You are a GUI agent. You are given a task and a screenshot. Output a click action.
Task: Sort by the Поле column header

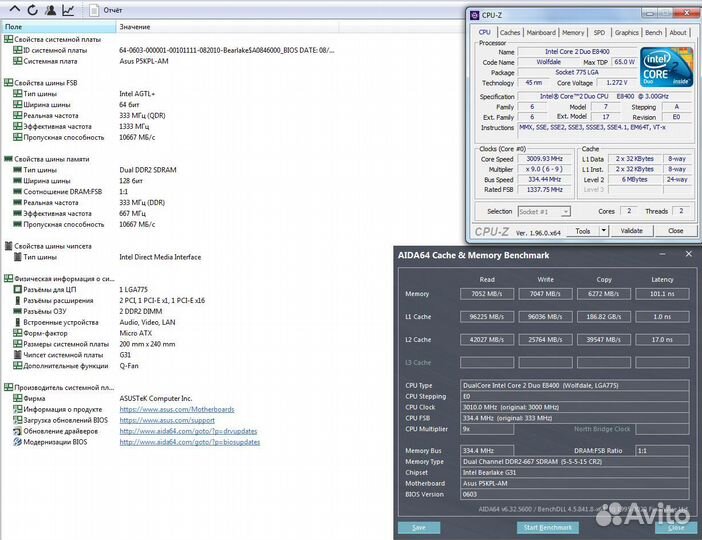[x=14, y=27]
